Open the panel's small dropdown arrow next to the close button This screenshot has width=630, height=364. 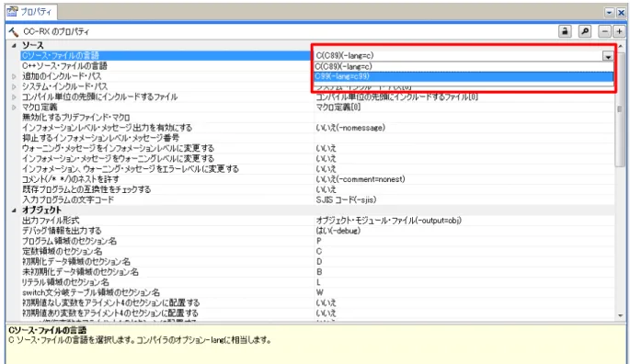pyautogui.click(x=610, y=13)
